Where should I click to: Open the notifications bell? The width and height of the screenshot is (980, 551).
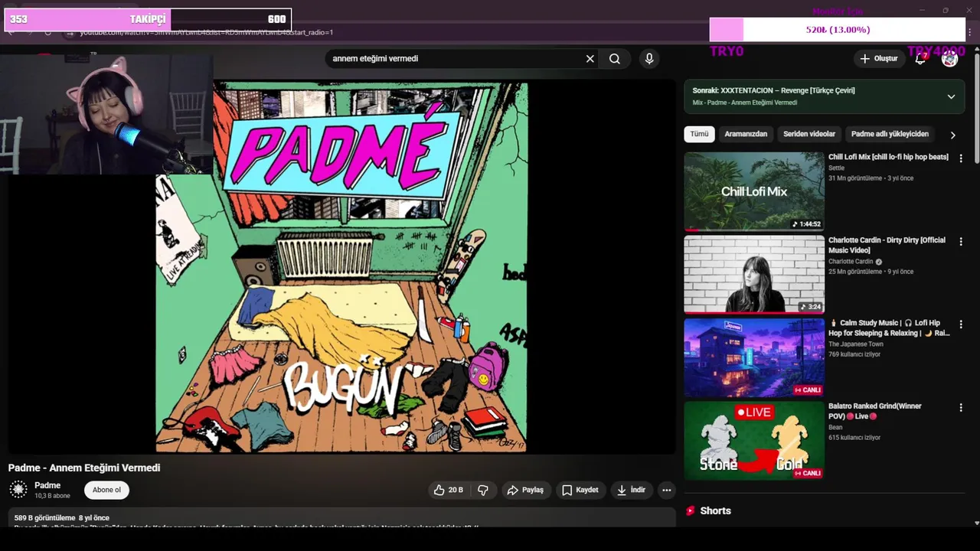click(x=920, y=59)
